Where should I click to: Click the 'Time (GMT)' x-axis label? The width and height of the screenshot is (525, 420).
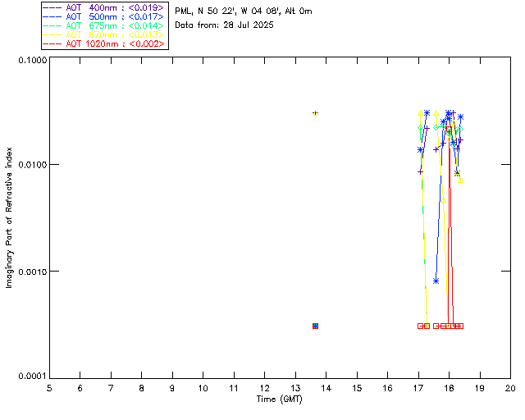tap(280, 398)
